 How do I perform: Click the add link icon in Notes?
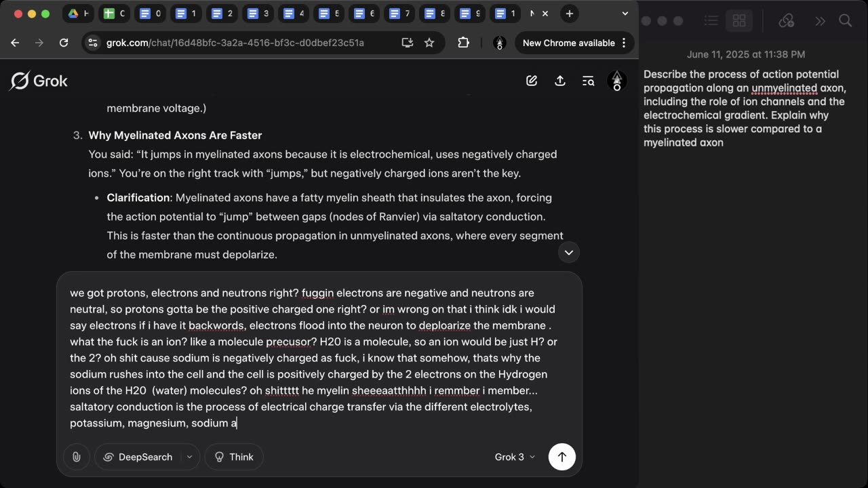[x=787, y=21]
